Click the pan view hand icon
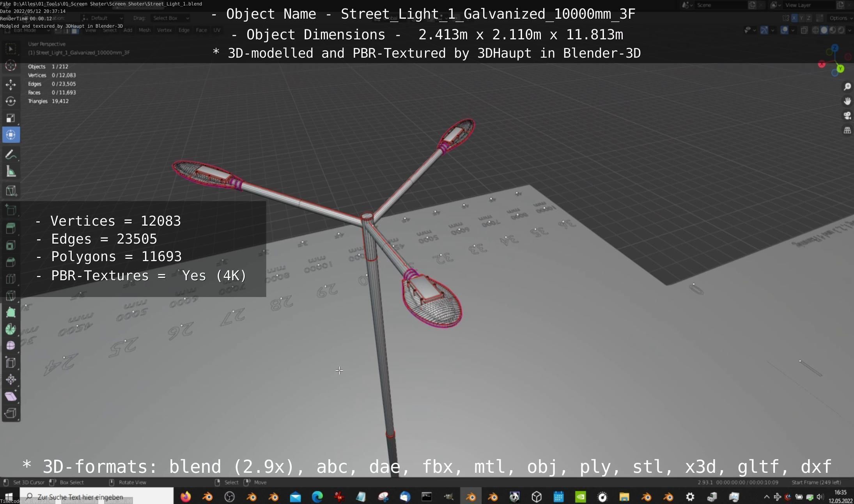This screenshot has width=854, height=504. (x=847, y=101)
